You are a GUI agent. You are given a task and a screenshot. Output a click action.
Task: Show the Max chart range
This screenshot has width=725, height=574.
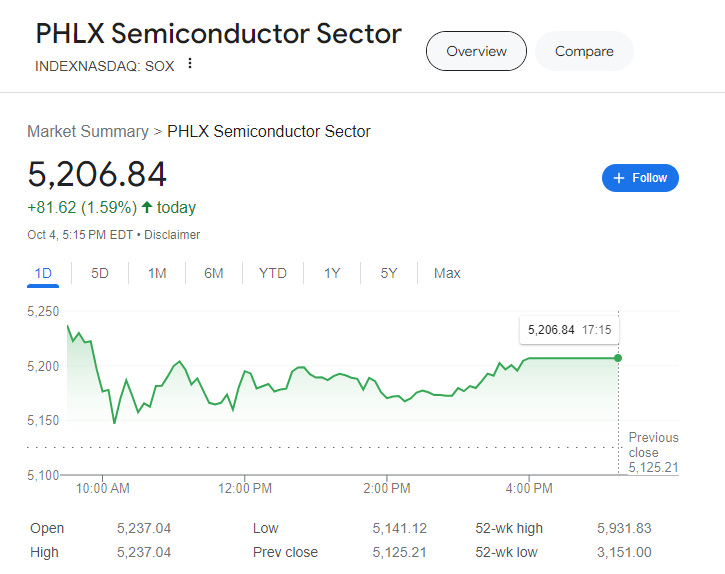tap(447, 273)
